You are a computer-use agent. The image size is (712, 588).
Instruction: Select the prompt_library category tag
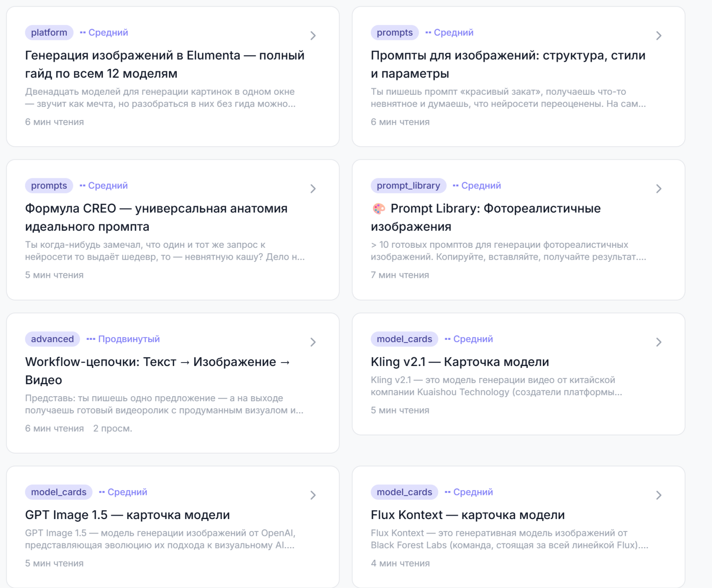(409, 185)
